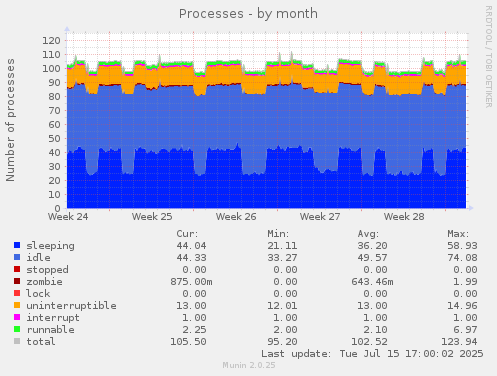Screen dimensions: 497x376
Task: Click the total gray legend swatch
Action: pos(17,341)
